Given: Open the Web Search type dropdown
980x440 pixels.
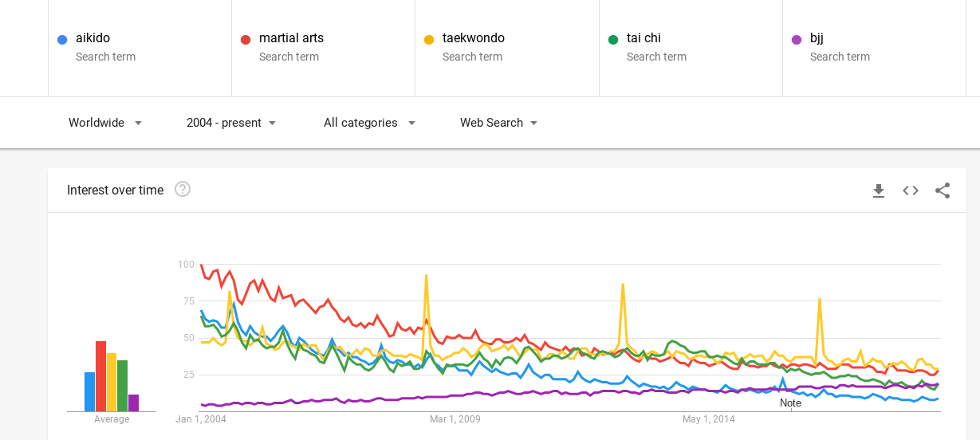Looking at the screenshot, I should (x=498, y=123).
